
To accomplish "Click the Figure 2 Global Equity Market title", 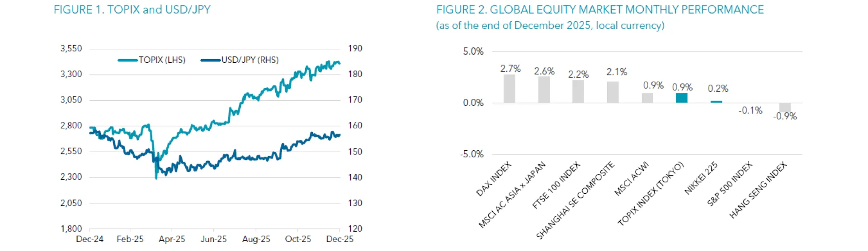I will [x=600, y=9].
